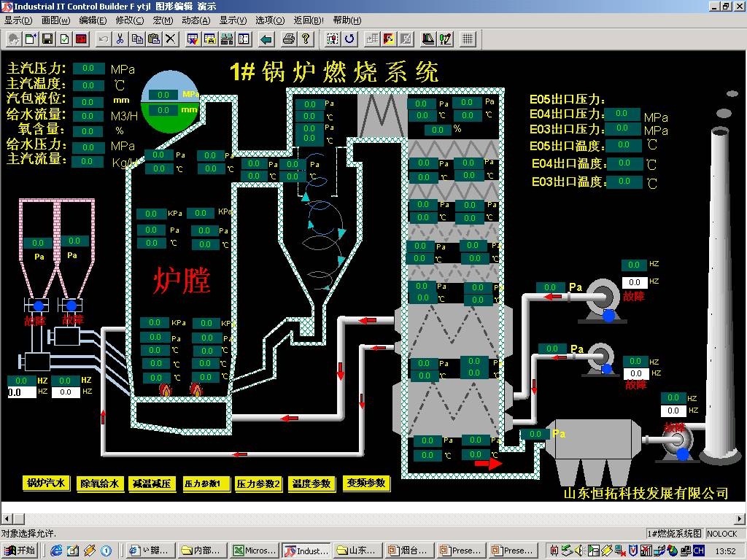Open the 动态(A) menu
The height and width of the screenshot is (560, 747).
(x=196, y=20)
